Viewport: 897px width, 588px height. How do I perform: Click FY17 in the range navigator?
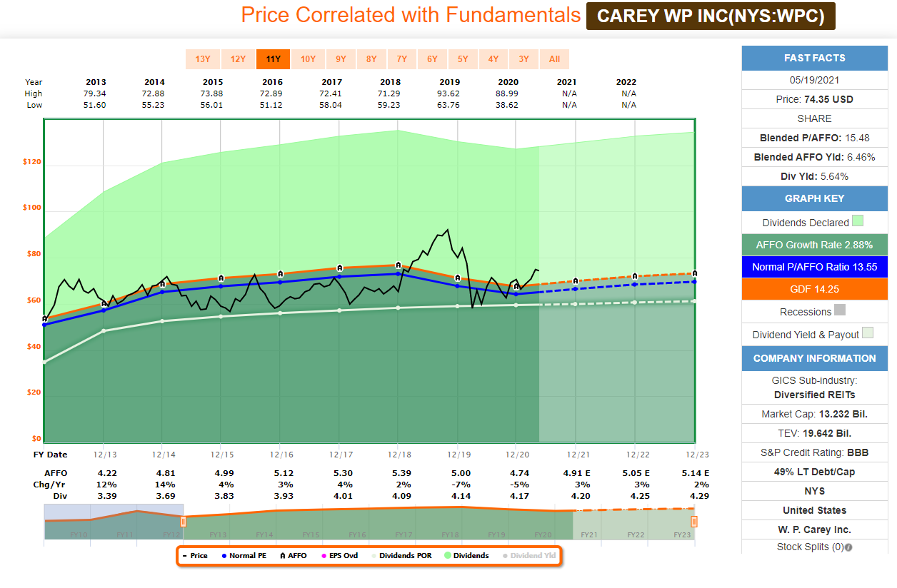(x=404, y=534)
